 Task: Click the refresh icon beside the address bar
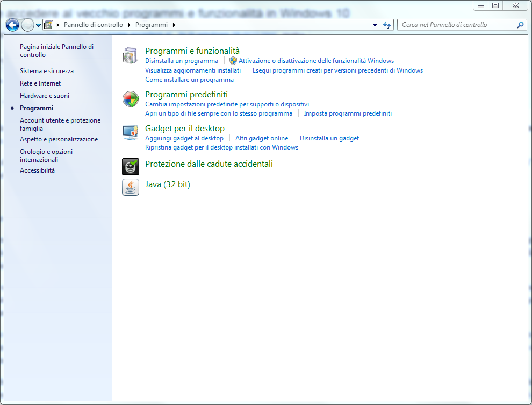(387, 25)
